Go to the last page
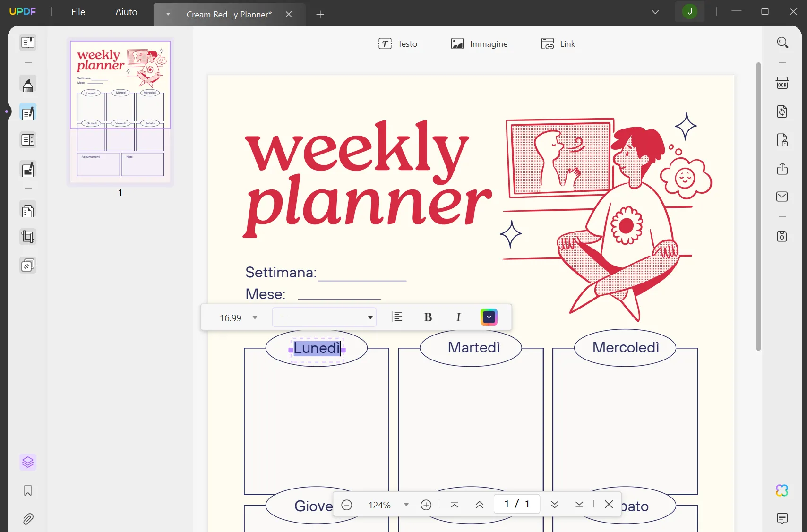 (579, 505)
